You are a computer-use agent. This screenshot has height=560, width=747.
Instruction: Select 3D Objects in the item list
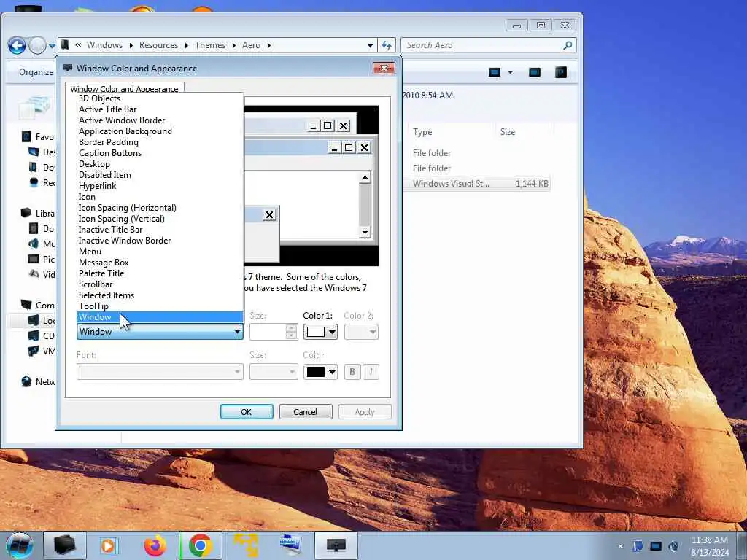[x=160, y=98]
